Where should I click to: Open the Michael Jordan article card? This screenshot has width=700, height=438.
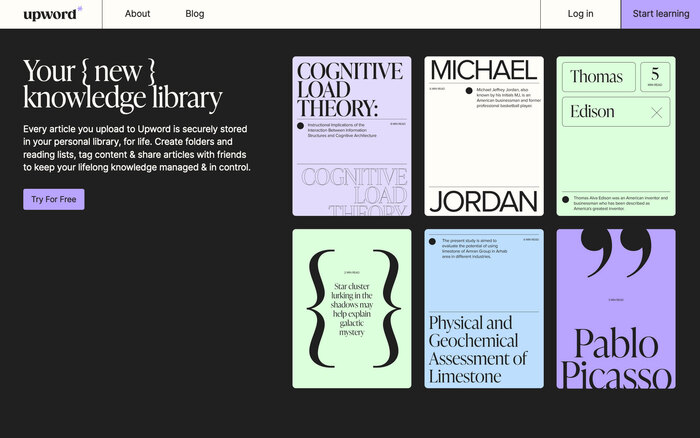tap(484, 136)
